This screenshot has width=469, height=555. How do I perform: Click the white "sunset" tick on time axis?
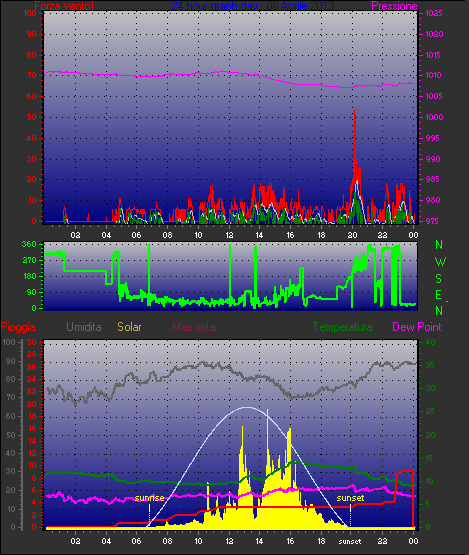coord(350,541)
